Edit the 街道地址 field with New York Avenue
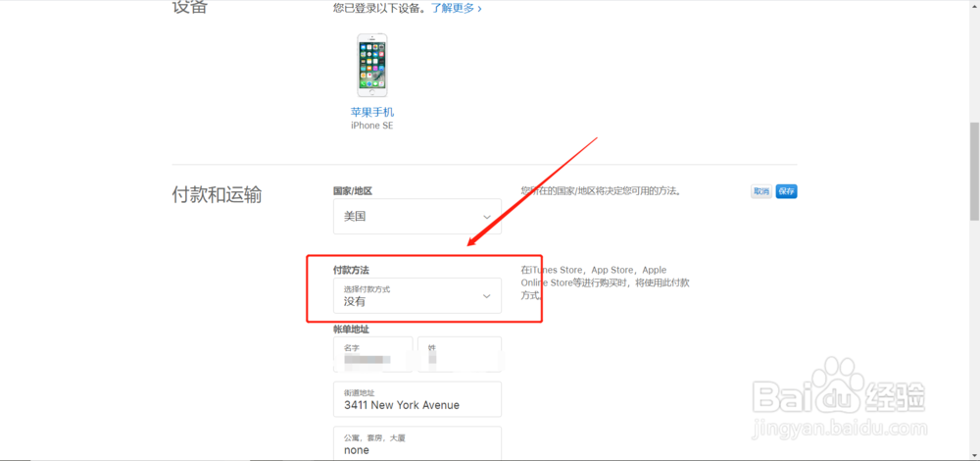Viewport: 980px width, 461px height. [x=417, y=399]
